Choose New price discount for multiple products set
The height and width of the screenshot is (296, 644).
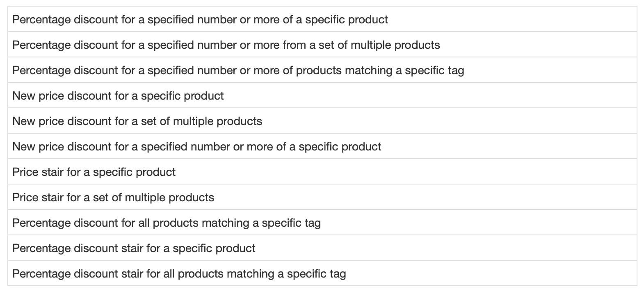pos(137,121)
